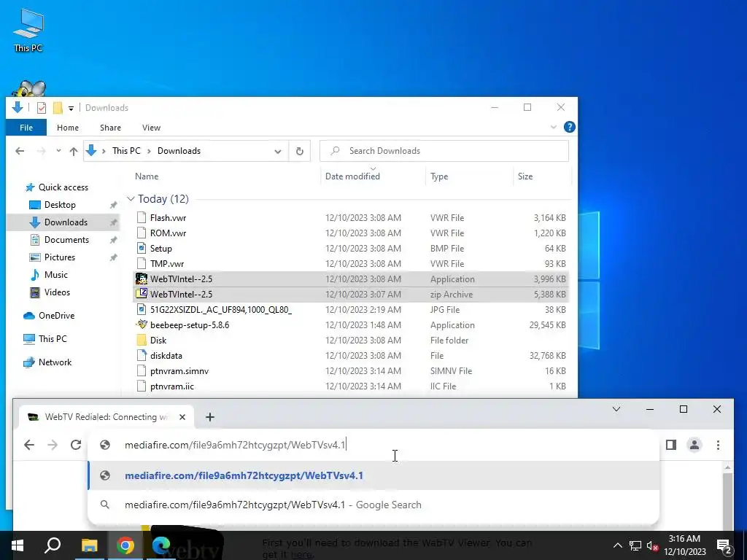This screenshot has width=747, height=560.
Task: Open Chrome tab search chevron
Action: [616, 409]
